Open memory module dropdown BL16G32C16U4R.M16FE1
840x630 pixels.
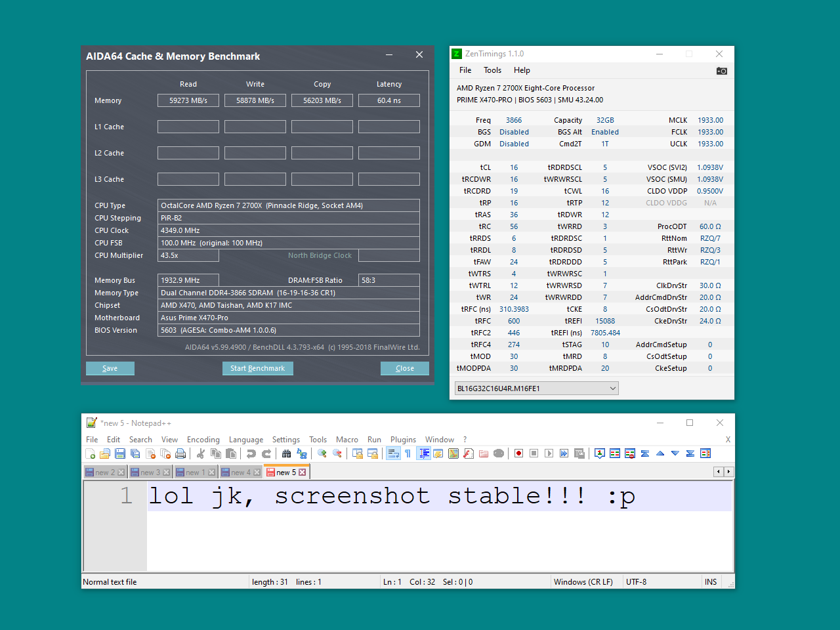pyautogui.click(x=536, y=388)
